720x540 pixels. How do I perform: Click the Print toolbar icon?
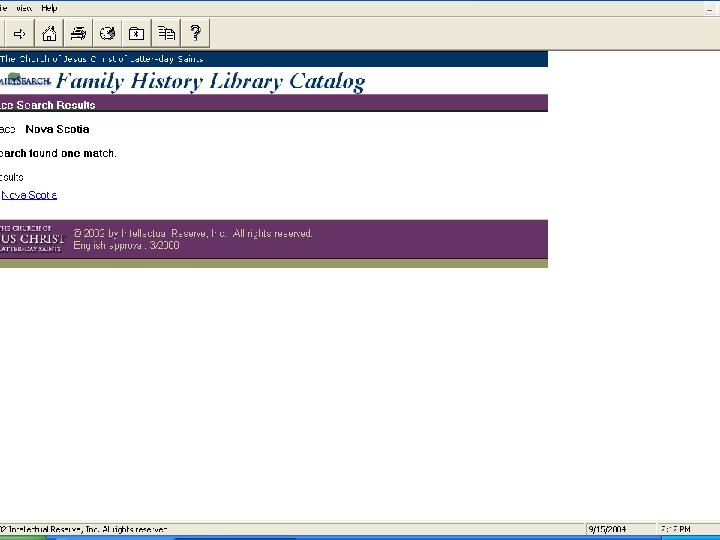pos(79,34)
